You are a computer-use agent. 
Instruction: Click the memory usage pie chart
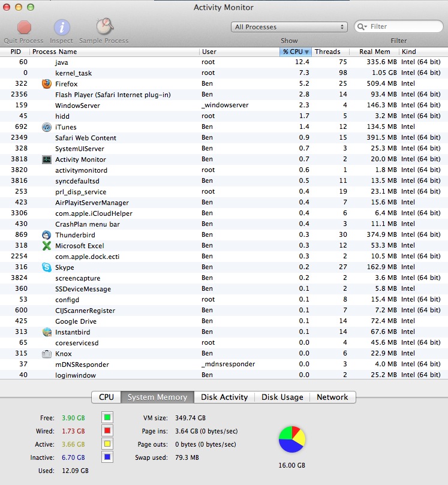(x=291, y=439)
